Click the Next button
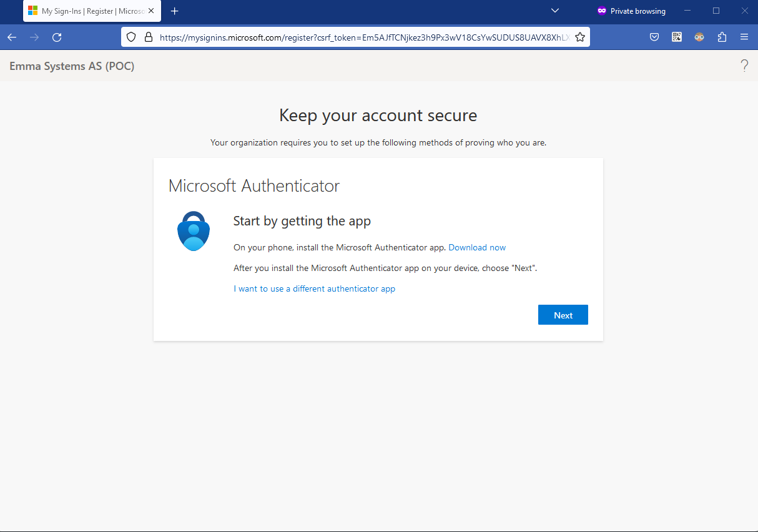The image size is (758, 532). (563, 315)
